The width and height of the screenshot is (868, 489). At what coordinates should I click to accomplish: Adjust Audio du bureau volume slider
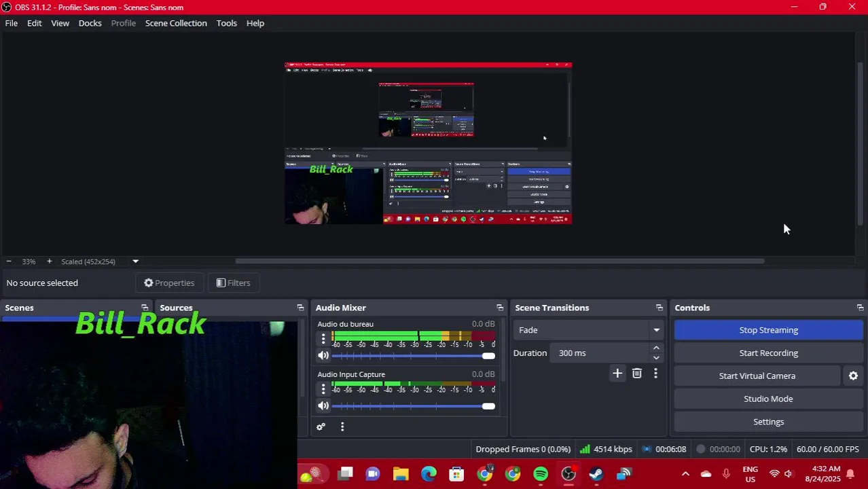tap(414, 356)
